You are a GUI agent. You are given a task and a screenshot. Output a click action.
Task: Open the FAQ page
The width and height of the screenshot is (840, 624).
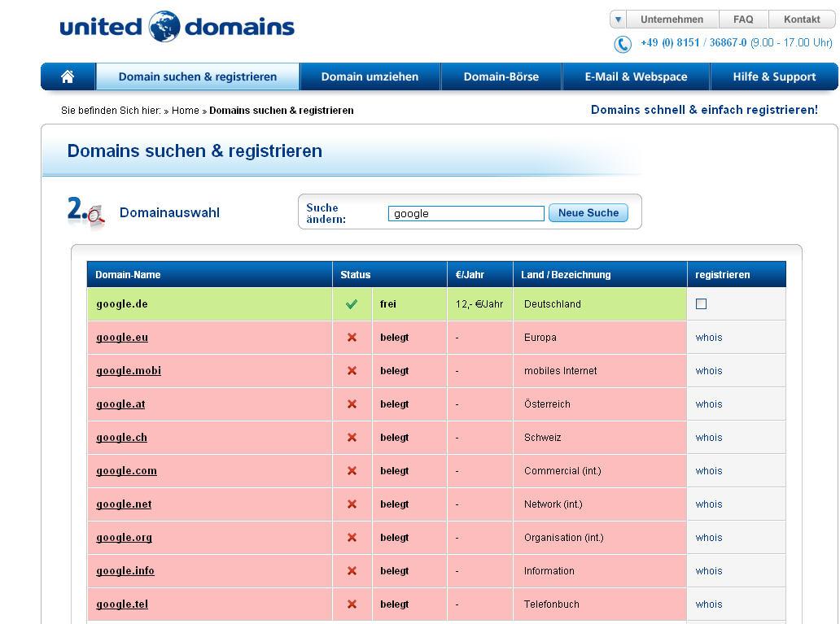click(743, 20)
